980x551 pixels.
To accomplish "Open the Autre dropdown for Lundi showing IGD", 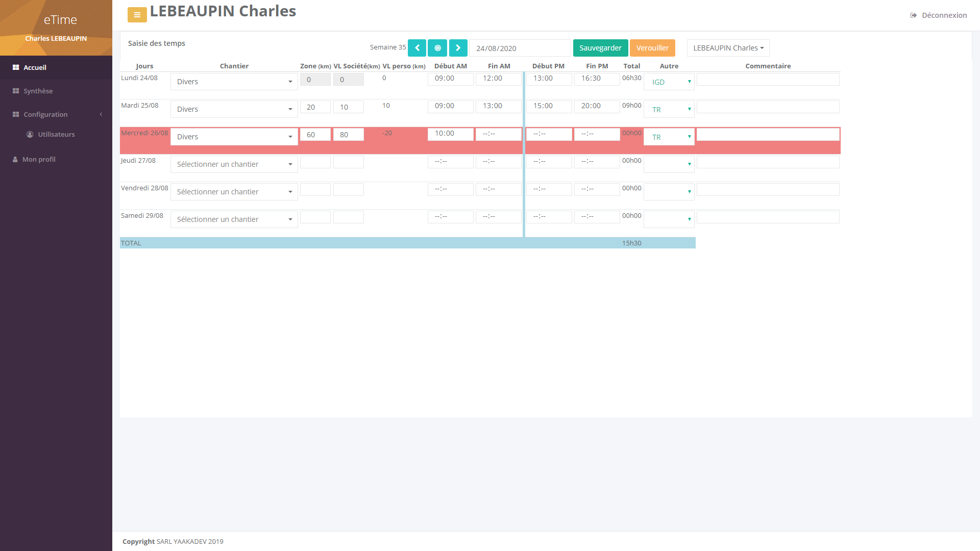I will point(669,82).
